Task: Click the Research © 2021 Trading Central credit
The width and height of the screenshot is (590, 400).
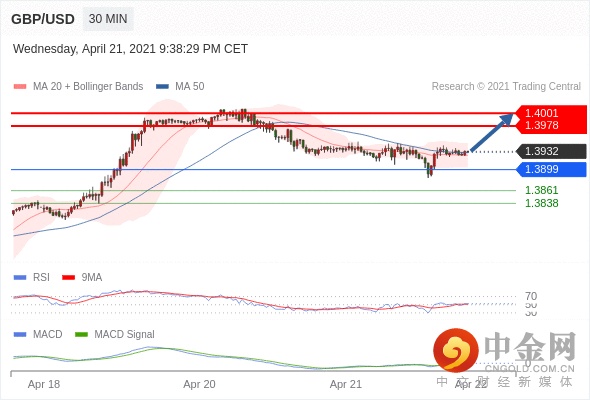Action: point(506,87)
